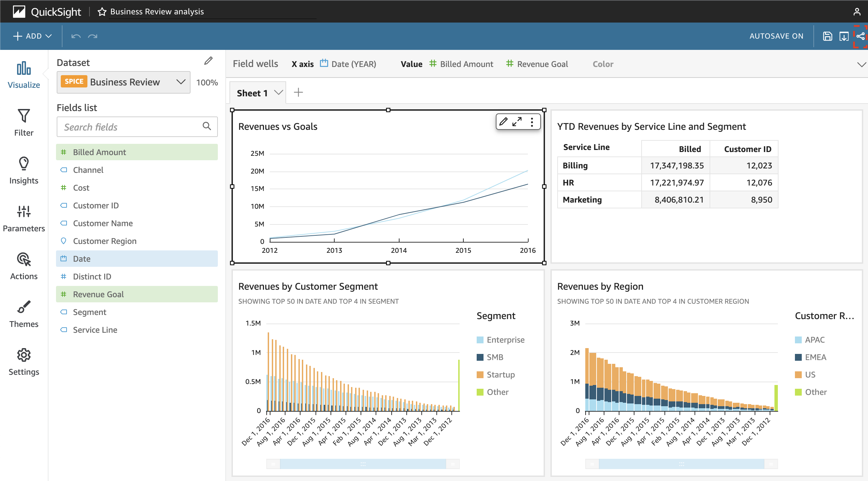Click the US legend entry
868x481 pixels.
(x=805, y=375)
